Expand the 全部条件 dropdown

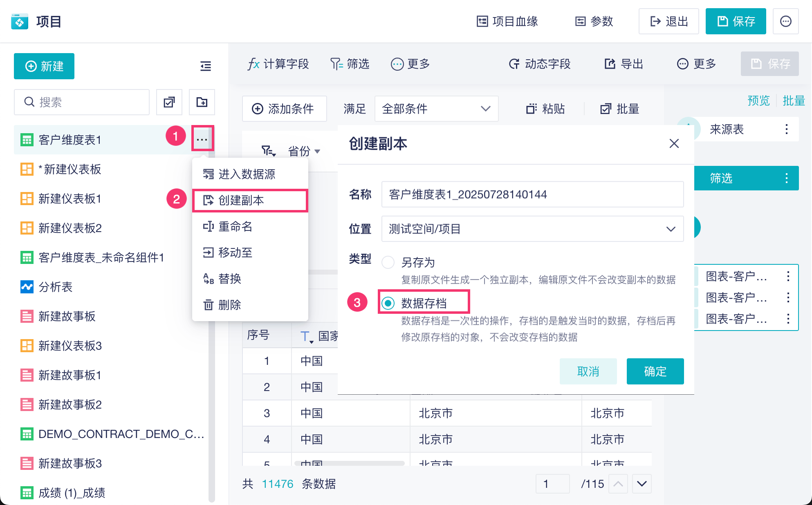[436, 109]
